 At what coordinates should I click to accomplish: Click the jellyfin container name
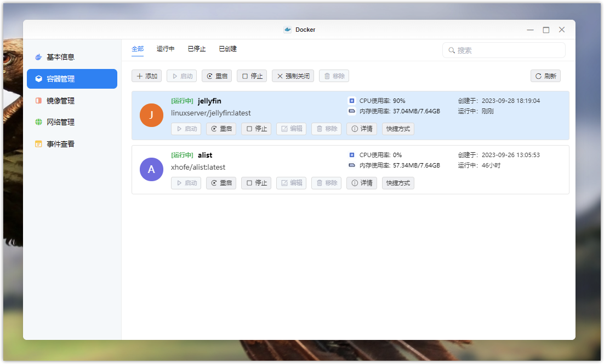pos(209,101)
